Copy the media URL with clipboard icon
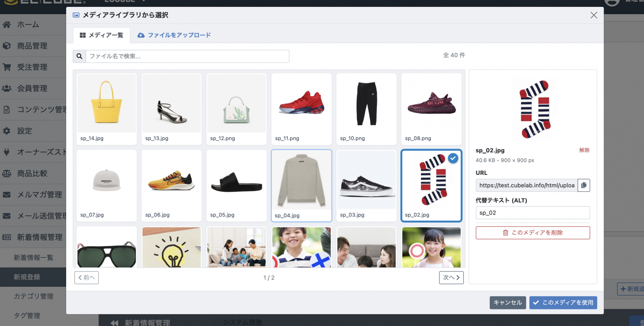Image resolution: width=644 pixels, height=326 pixels. [x=584, y=185]
